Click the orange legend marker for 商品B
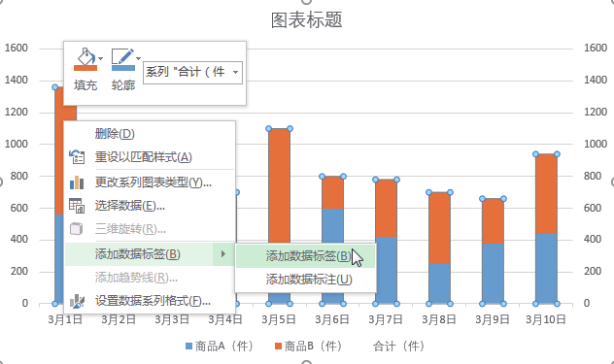 click(x=279, y=347)
